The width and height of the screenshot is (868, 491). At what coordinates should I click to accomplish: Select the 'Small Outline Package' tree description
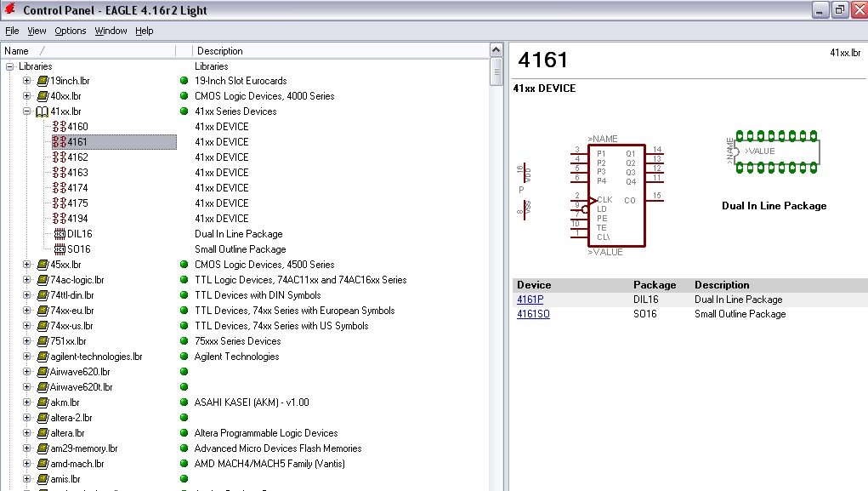coord(241,249)
